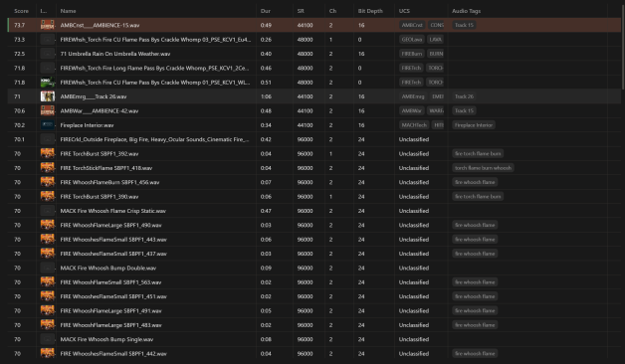This screenshot has width=625, height=364.
Task: Click fire artwork of FIRE TorchBurst SBPF1_392.wav
Action: click(x=48, y=153)
